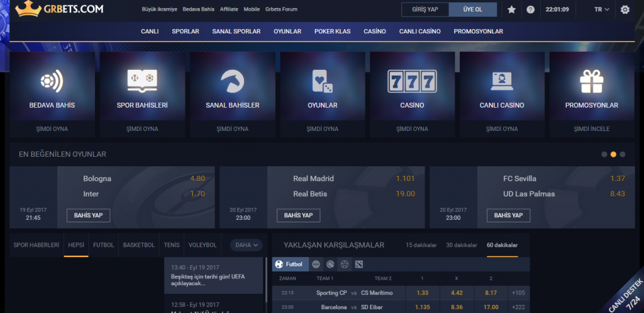Screen dimensions: 644x313
Task: Click BAHİS YAP for Bologna vs Inter
Action: 88,215
